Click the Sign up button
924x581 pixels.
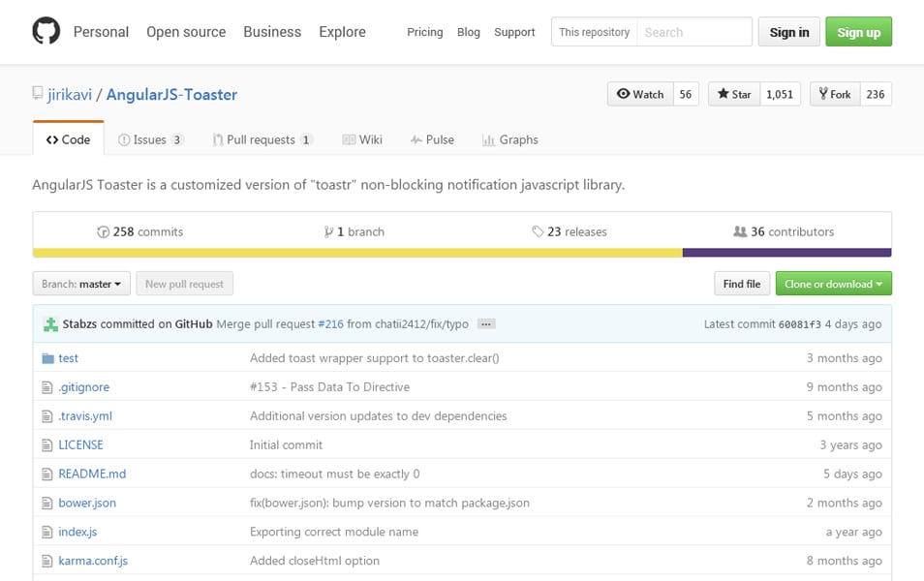tap(858, 31)
